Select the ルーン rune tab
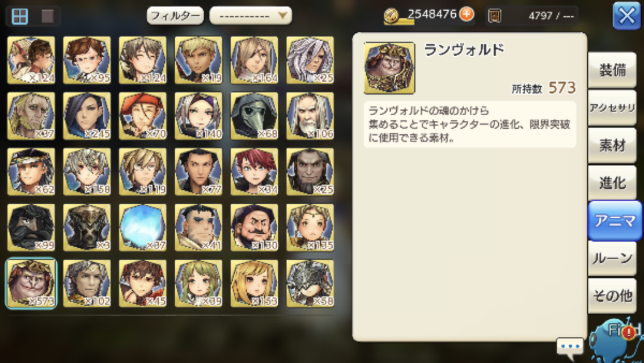 pyautogui.click(x=612, y=258)
